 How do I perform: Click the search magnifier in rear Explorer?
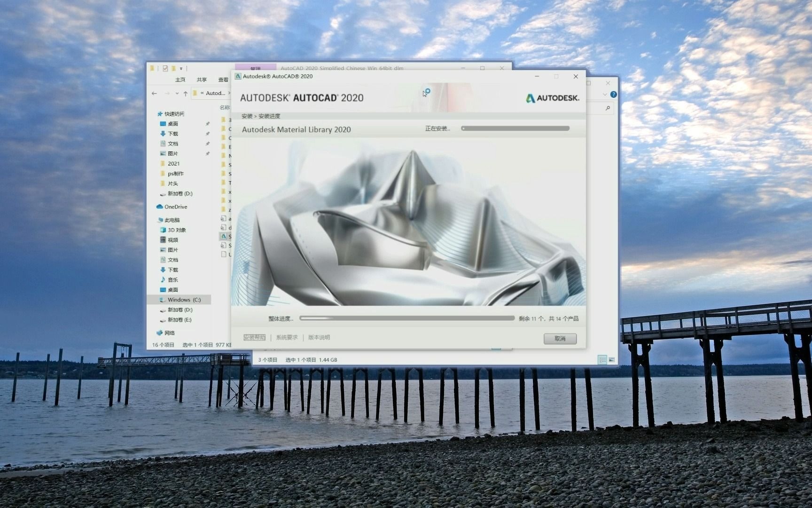click(608, 108)
